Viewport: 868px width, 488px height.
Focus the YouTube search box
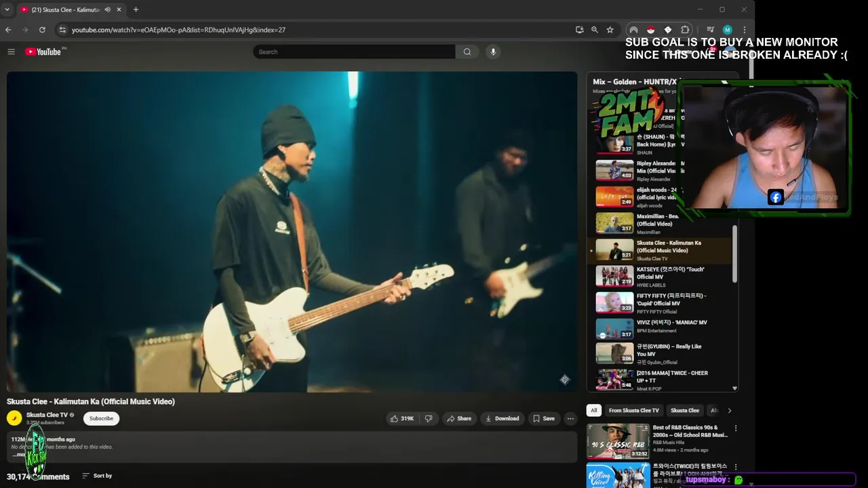[354, 52]
